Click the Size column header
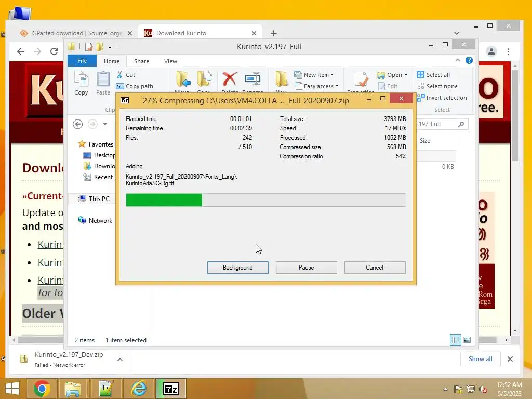This screenshot has height=399, width=532. click(425, 141)
